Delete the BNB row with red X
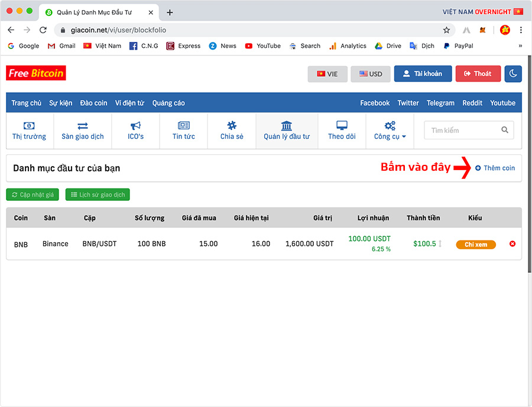Image resolution: width=532 pixels, height=407 pixels. [x=512, y=244]
